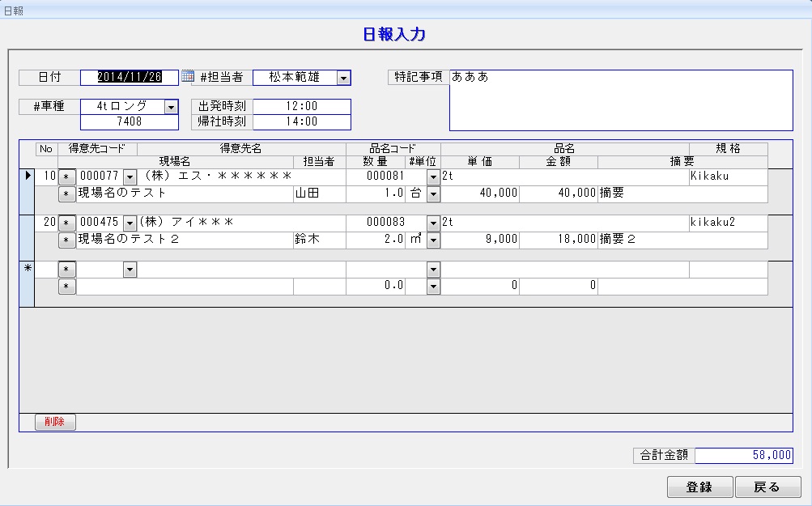Viewport: 812px width, 506px height.
Task: Click the 帰社時刻 field showing 14:00
Action: (301, 122)
